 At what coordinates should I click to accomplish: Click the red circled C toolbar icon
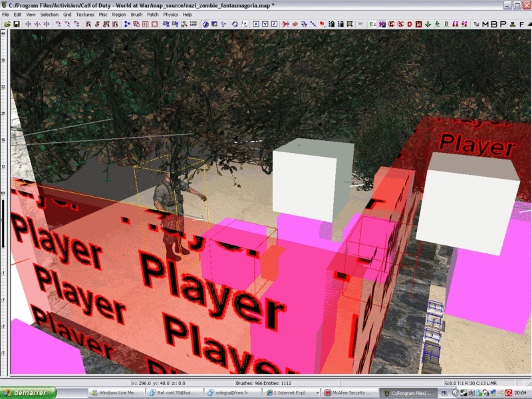pos(392,24)
